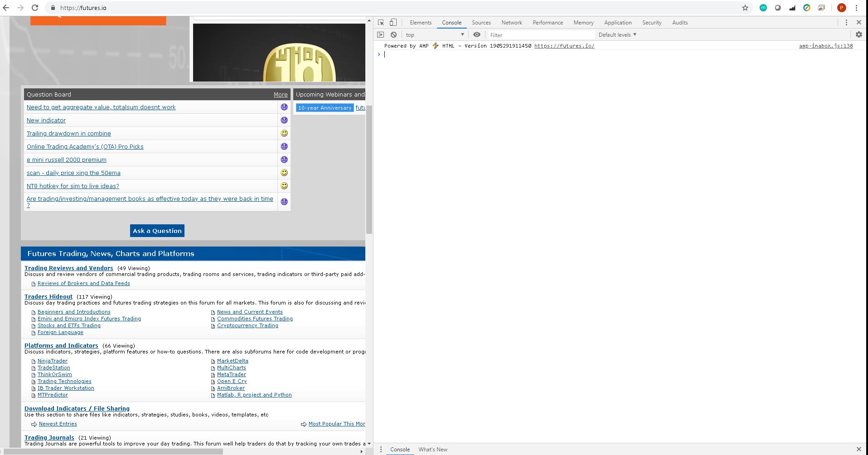Select the Console drawer tab
The image size is (868, 455).
coord(400,450)
